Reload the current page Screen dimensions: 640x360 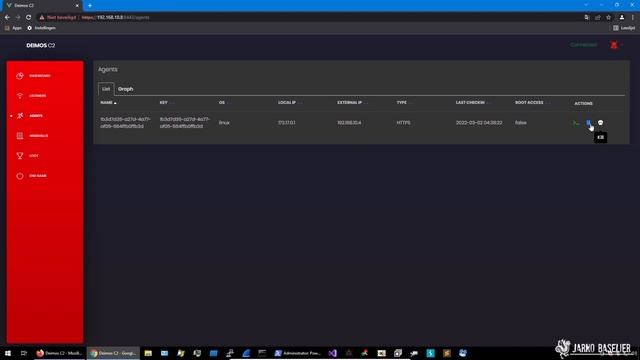pos(29,18)
